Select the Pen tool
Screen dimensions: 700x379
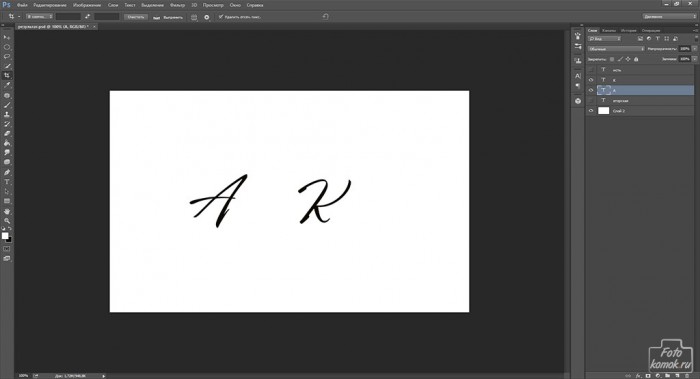pos(7,172)
